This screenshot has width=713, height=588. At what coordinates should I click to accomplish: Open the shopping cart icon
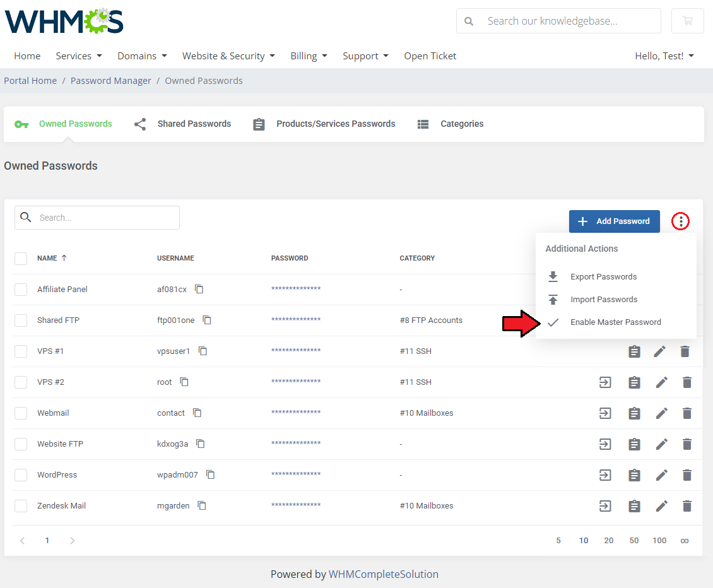[688, 21]
